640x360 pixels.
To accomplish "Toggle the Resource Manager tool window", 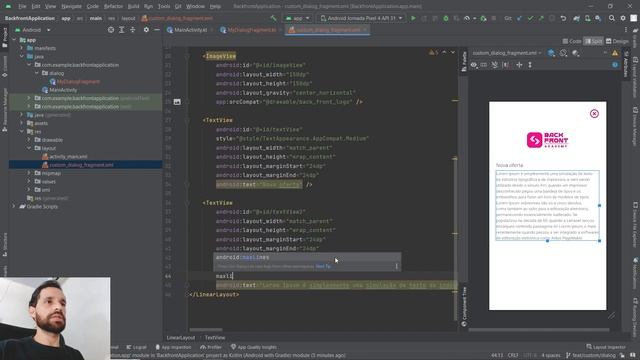I will tap(4, 110).
